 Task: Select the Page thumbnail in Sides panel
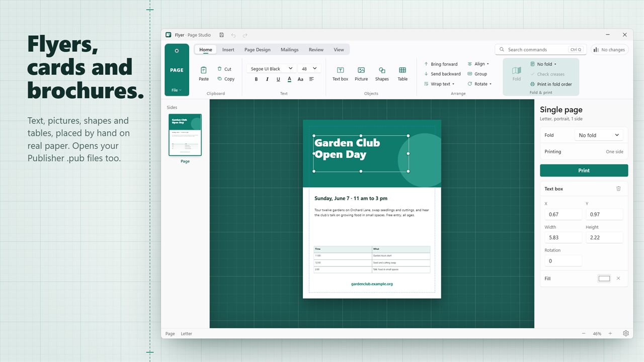pyautogui.click(x=185, y=135)
